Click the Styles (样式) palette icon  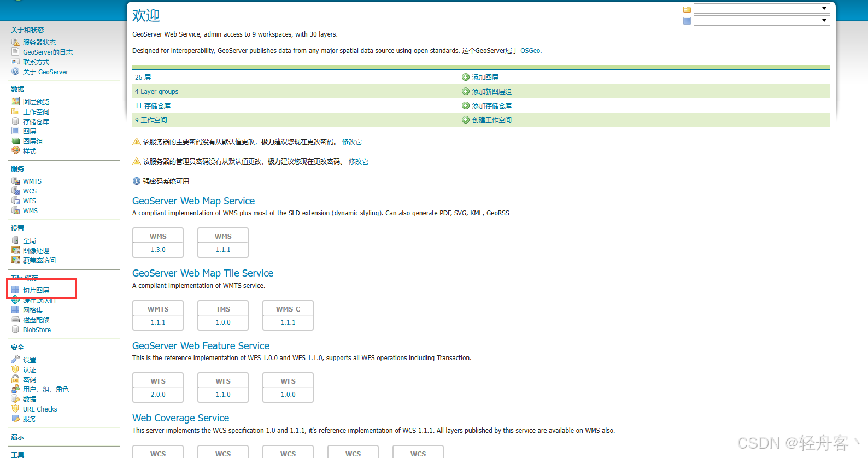coord(15,151)
